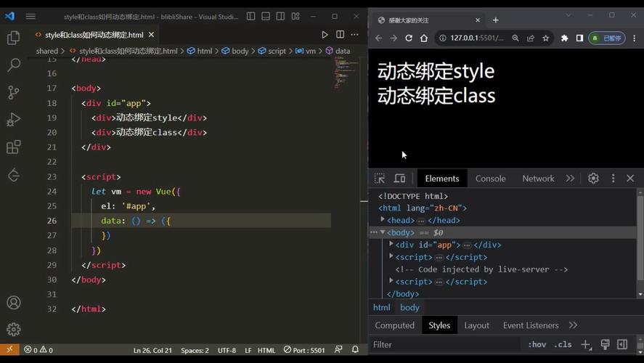644x363 pixels.
Task: Click the remote window status bar button
Action: (x=9, y=349)
